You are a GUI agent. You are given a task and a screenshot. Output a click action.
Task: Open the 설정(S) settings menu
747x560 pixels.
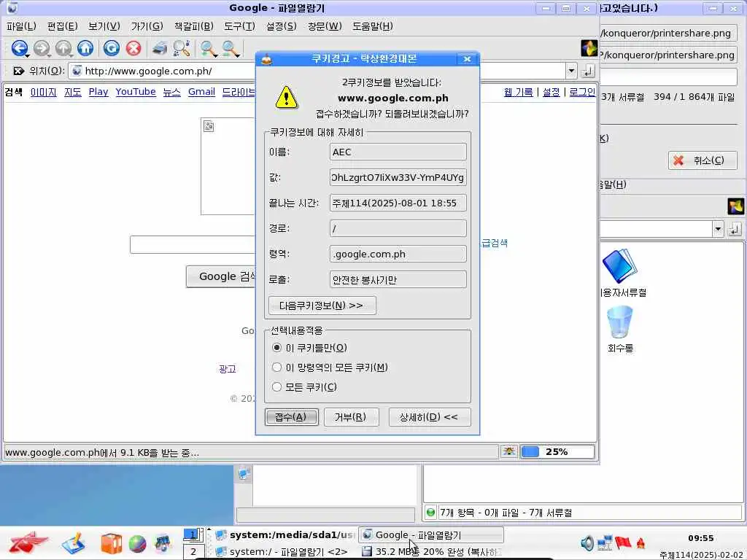(281, 26)
